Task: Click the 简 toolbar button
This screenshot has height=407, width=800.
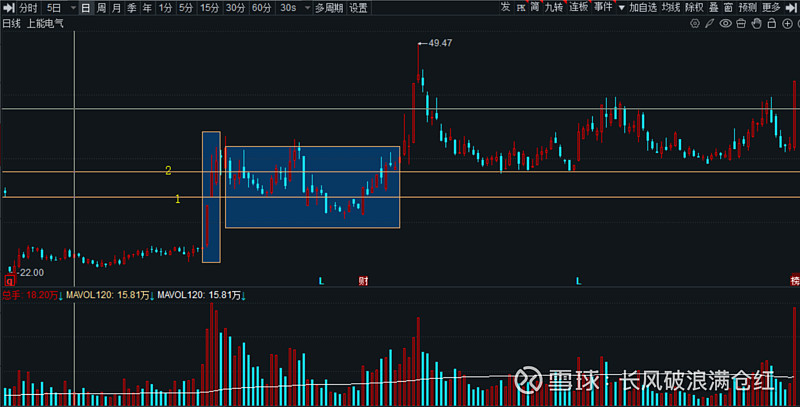Action: 535,7
